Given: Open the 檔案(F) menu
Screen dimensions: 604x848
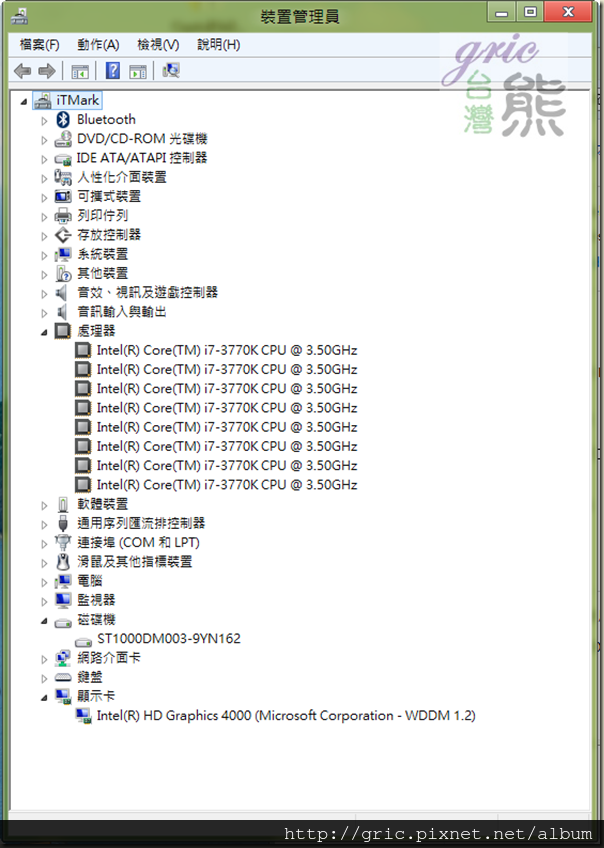Looking at the screenshot, I should tap(39, 45).
